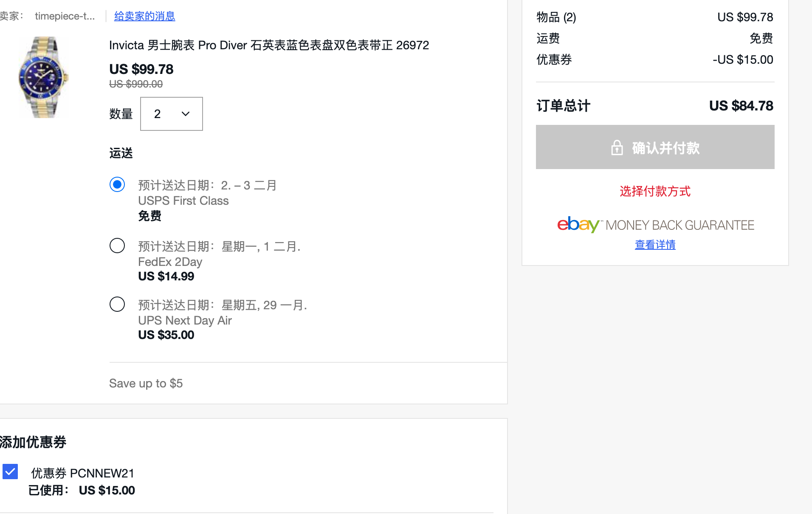Select FedEx 2Day shipping option

117,246
